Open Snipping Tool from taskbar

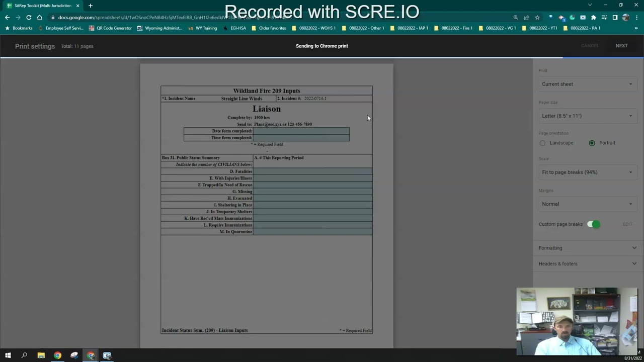pyautogui.click(x=74, y=355)
